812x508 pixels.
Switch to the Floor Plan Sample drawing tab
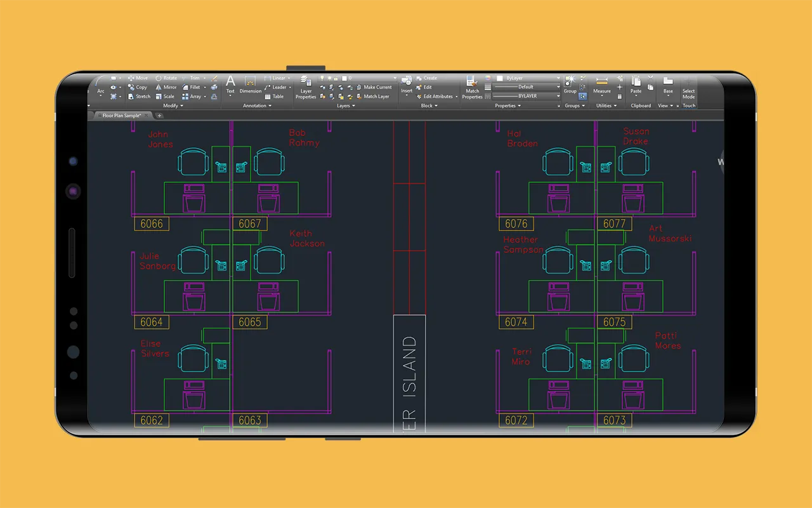click(x=121, y=116)
